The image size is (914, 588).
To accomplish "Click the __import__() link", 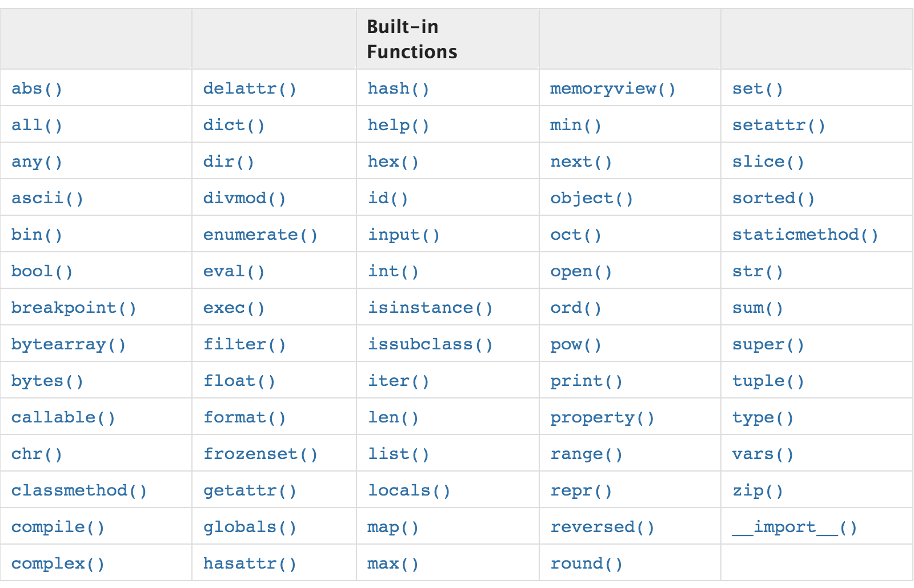I will pyautogui.click(x=794, y=527).
